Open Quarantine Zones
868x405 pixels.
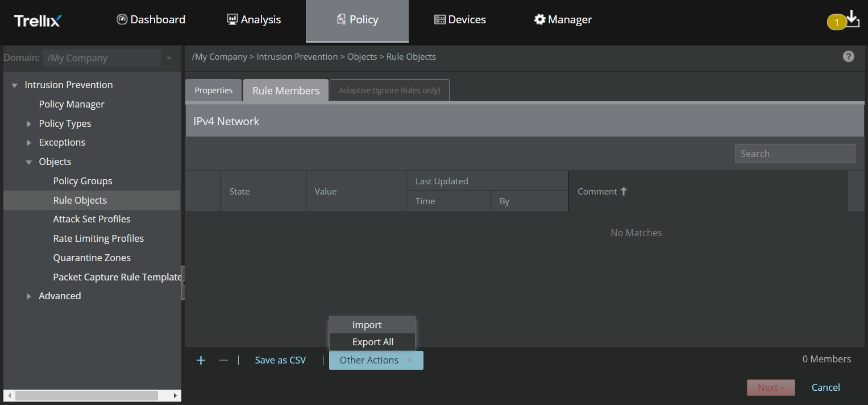tap(92, 258)
